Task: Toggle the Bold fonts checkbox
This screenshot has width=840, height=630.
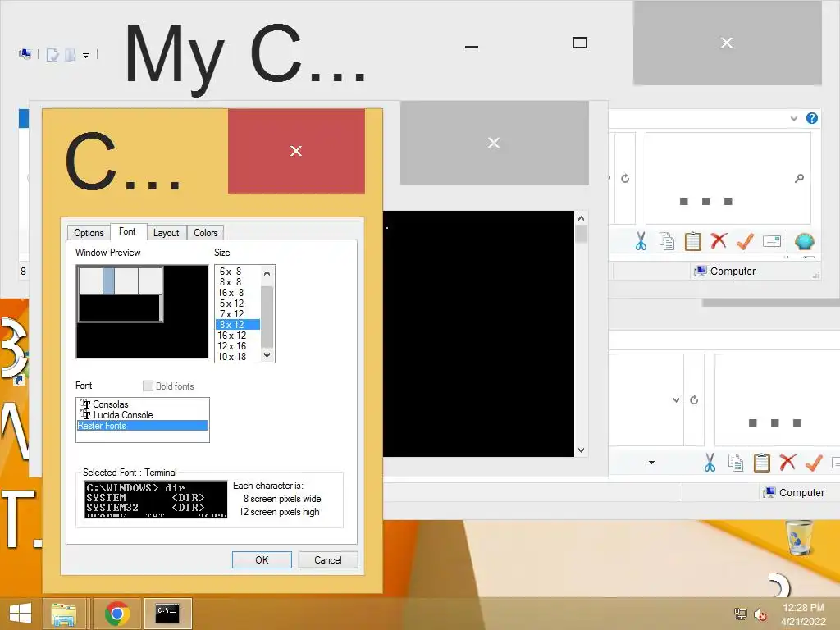Action: (148, 386)
